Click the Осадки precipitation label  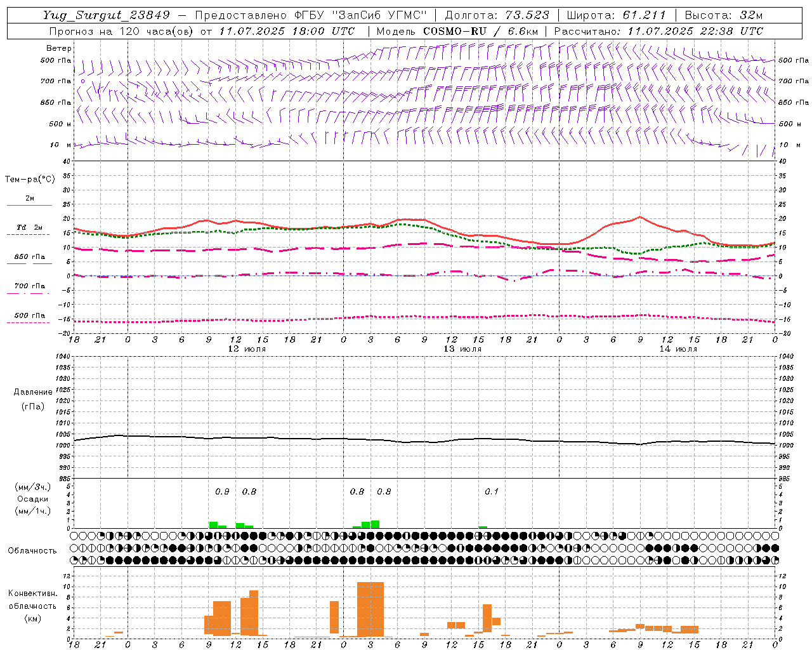(33, 499)
